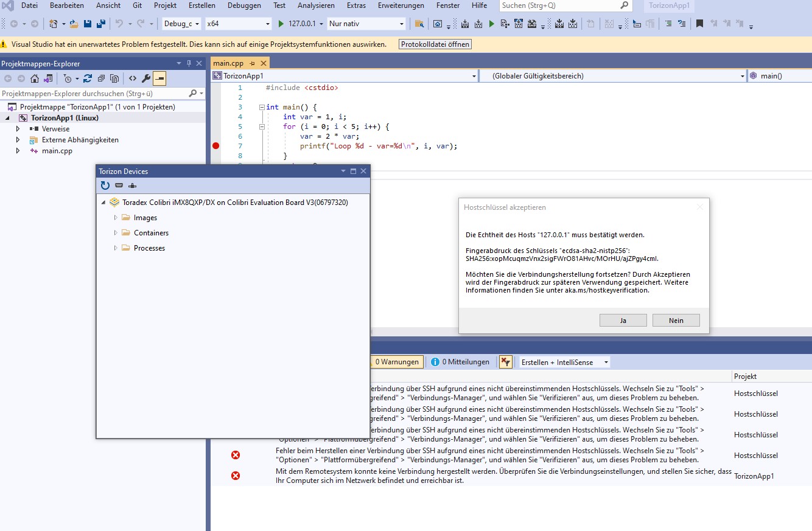Viewport: 812px width, 531px height.
Task: Toggle auto-hide pin on Projektmappen-Explorer
Action: pos(189,63)
